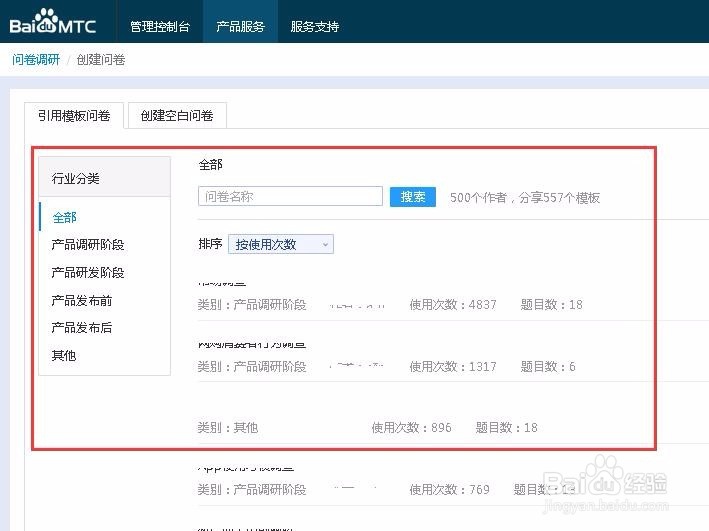Select the 产品调研阶段 category
The image size is (709, 531).
88,245
